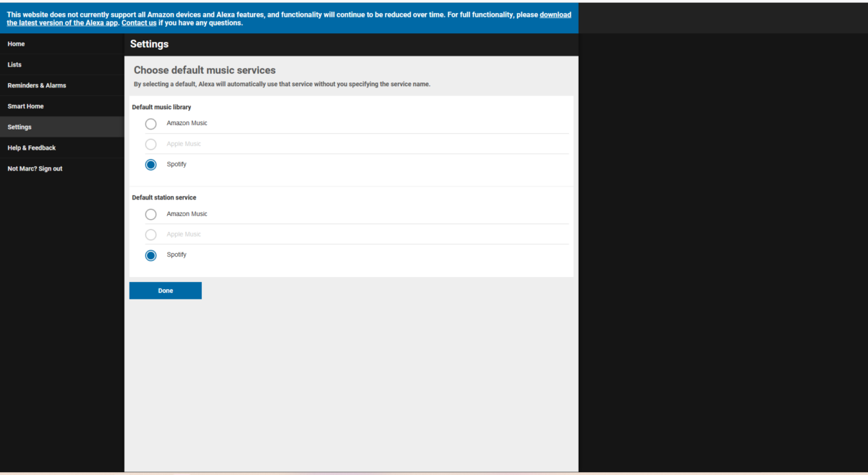Click Not Marc? Sign out
This screenshot has width=868, height=475.
click(62, 168)
